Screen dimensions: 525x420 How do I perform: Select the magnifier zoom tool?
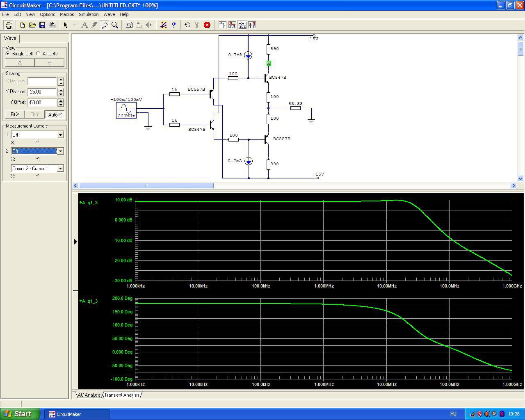coord(115,25)
